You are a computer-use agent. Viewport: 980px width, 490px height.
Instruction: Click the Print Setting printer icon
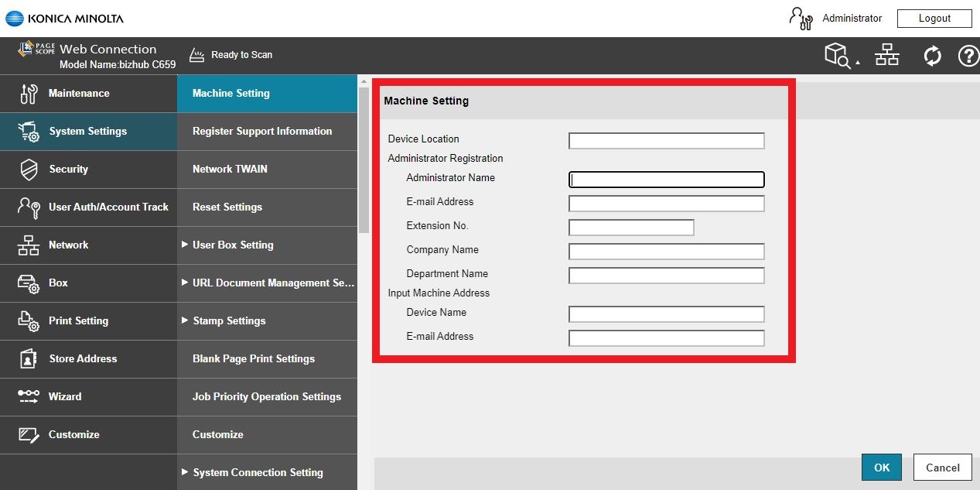click(x=29, y=321)
